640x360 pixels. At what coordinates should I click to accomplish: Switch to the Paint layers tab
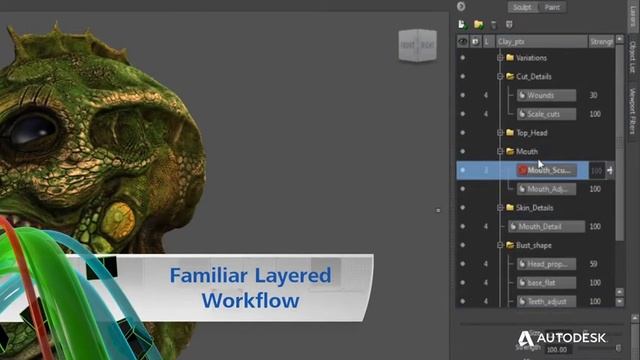pyautogui.click(x=552, y=7)
